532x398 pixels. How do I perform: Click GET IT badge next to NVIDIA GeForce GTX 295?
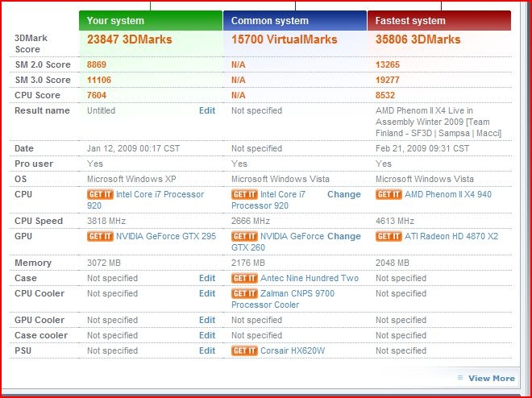tap(100, 236)
